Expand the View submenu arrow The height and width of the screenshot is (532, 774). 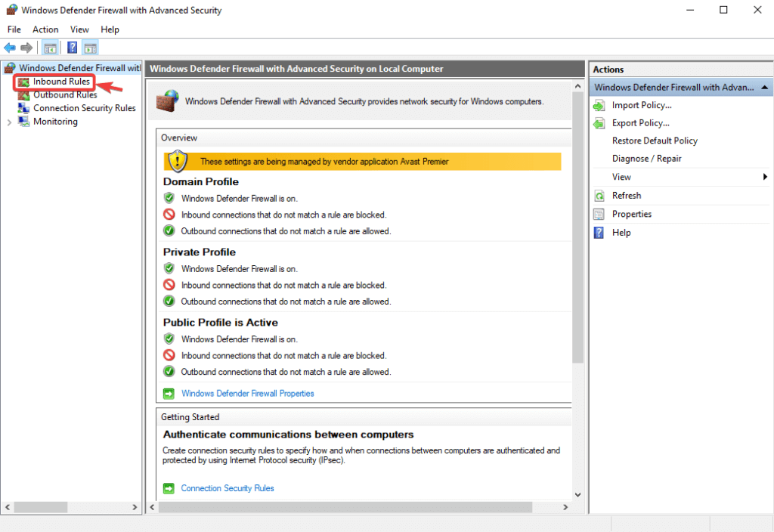coord(765,177)
